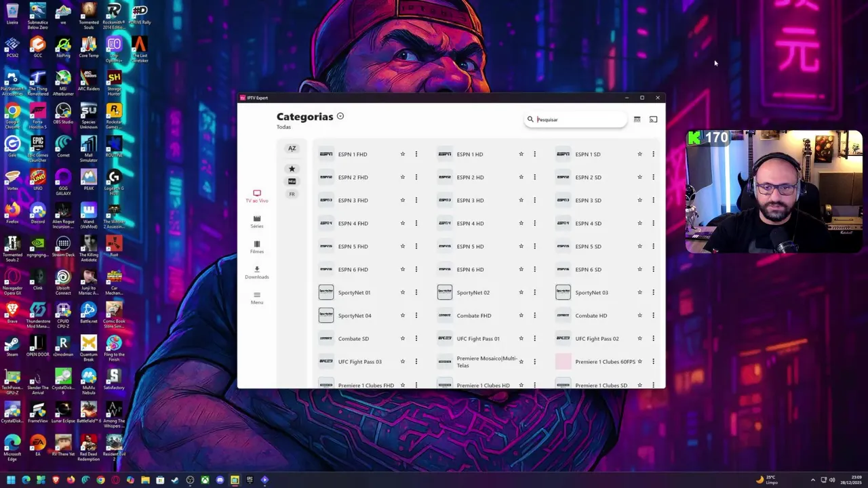Play the UFC Fight Pass 03 channel
The width and height of the screenshot is (868, 488).
pyautogui.click(x=359, y=361)
